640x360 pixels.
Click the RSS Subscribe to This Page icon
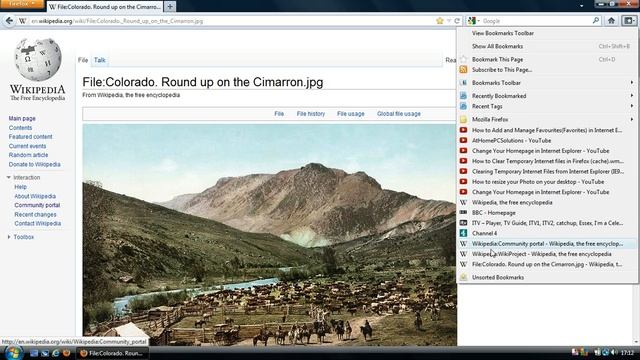[463, 70]
